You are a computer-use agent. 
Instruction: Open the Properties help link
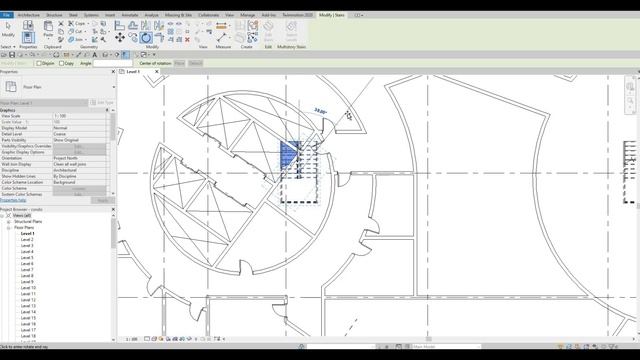pyautogui.click(x=13, y=200)
